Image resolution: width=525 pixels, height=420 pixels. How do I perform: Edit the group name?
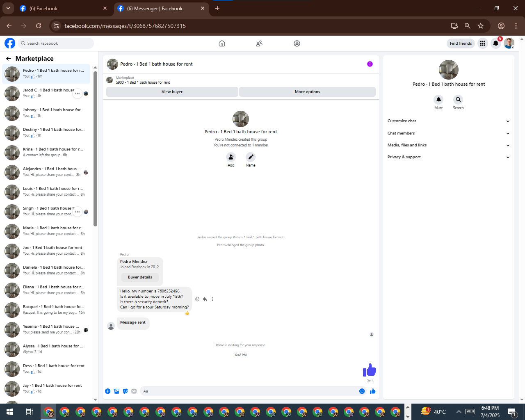pyautogui.click(x=251, y=157)
